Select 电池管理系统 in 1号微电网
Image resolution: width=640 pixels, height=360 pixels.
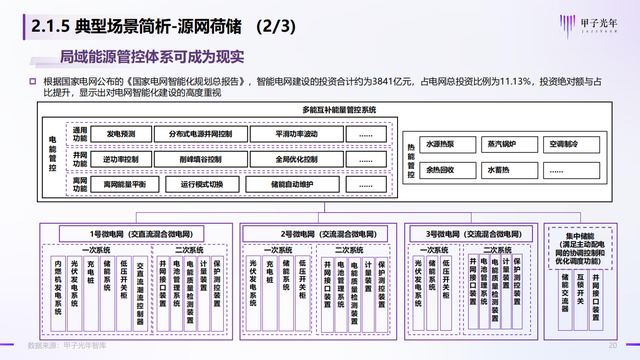176,293
